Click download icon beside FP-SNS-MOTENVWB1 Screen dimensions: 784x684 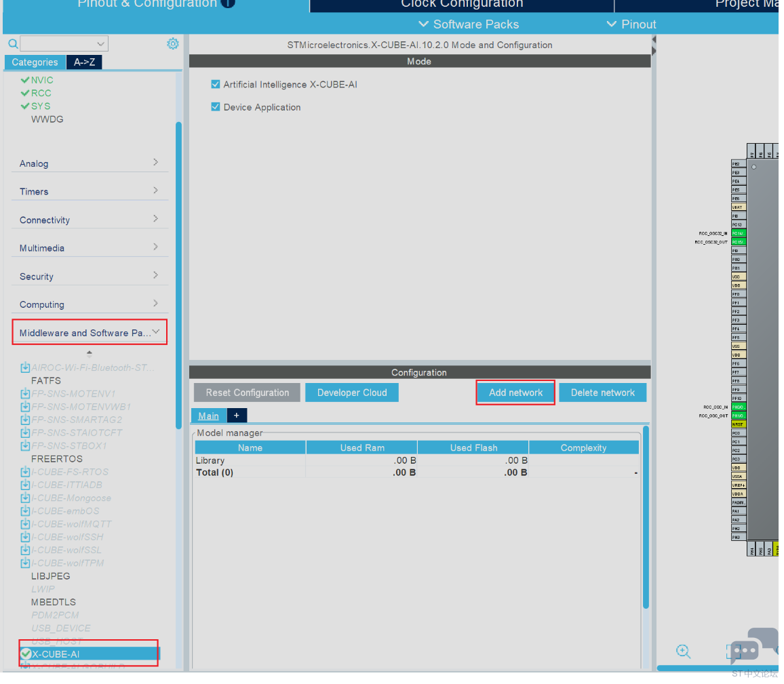coord(25,407)
